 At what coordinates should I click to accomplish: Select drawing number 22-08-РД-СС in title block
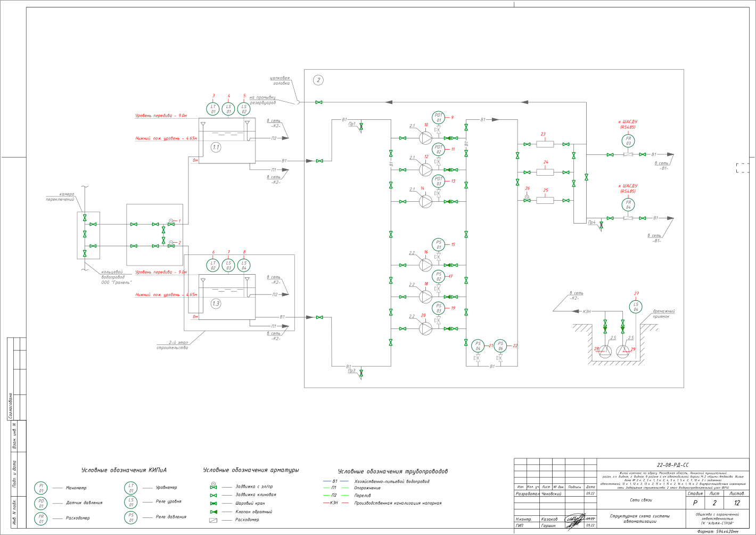[672, 465]
